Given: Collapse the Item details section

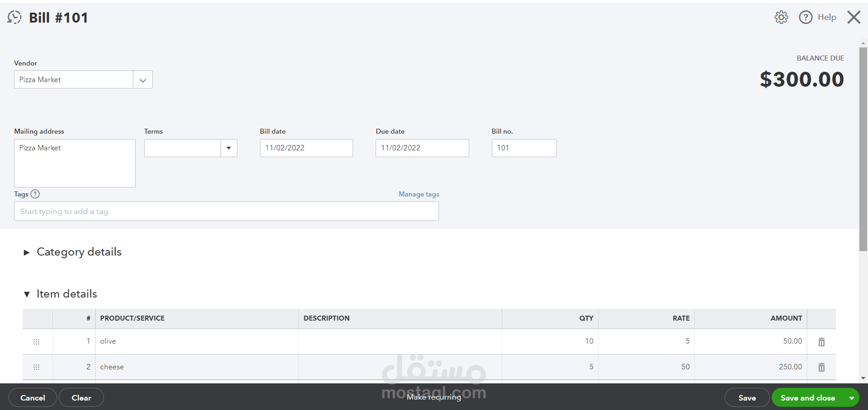Looking at the screenshot, I should click(x=27, y=294).
